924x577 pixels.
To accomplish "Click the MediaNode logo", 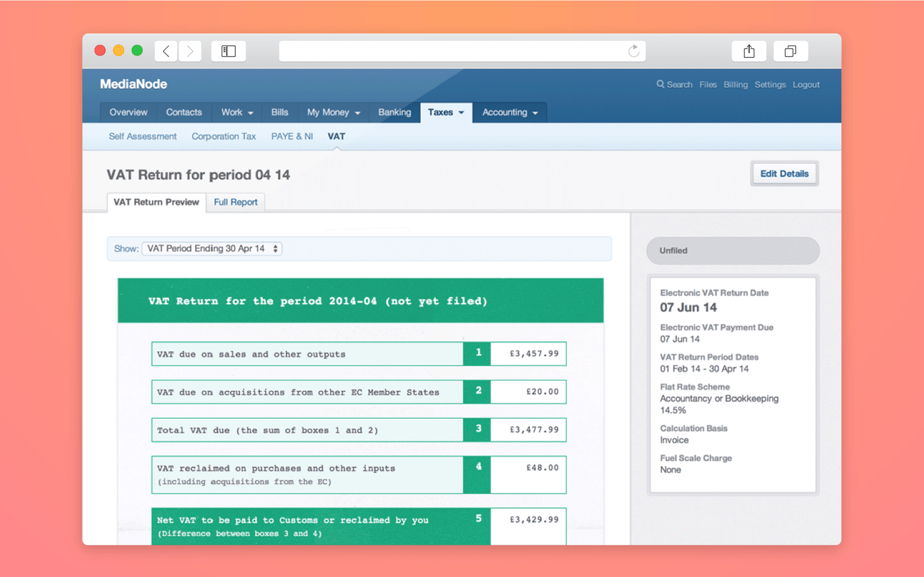I will pyautogui.click(x=133, y=84).
